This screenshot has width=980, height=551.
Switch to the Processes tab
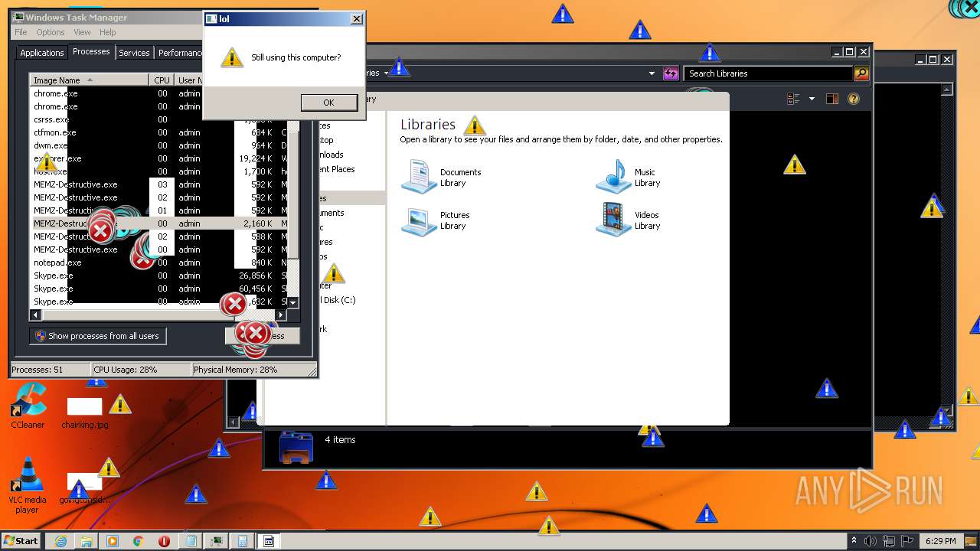(x=91, y=51)
